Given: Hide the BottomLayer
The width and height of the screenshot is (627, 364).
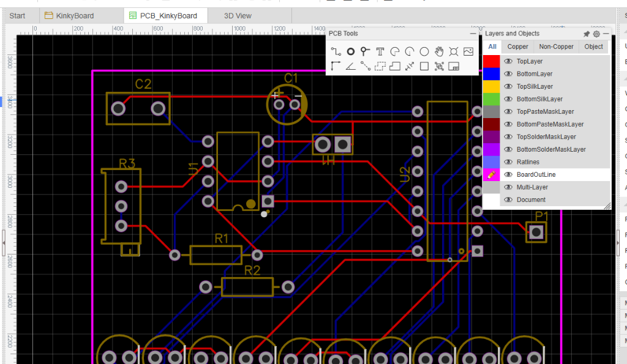Looking at the screenshot, I should pyautogui.click(x=509, y=73).
